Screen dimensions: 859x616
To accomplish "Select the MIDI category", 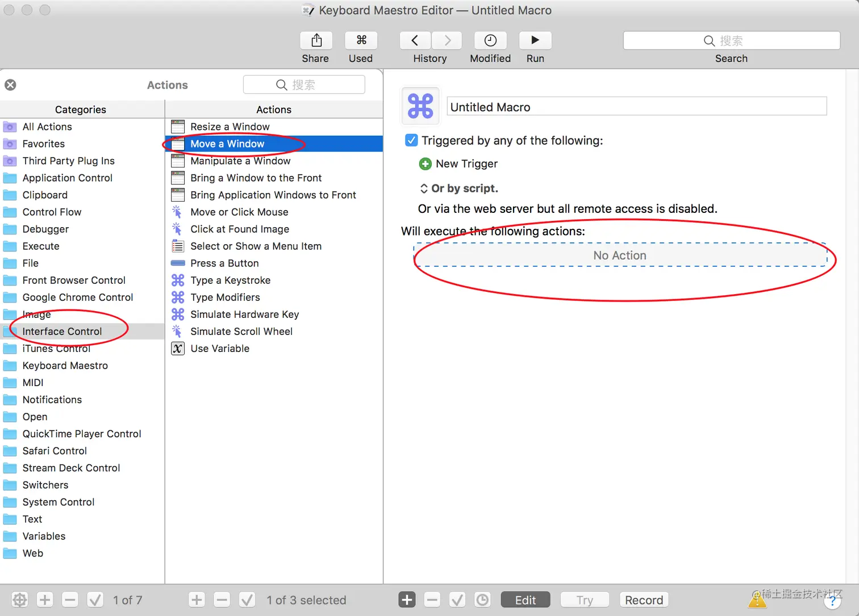I will click(x=82, y=383).
